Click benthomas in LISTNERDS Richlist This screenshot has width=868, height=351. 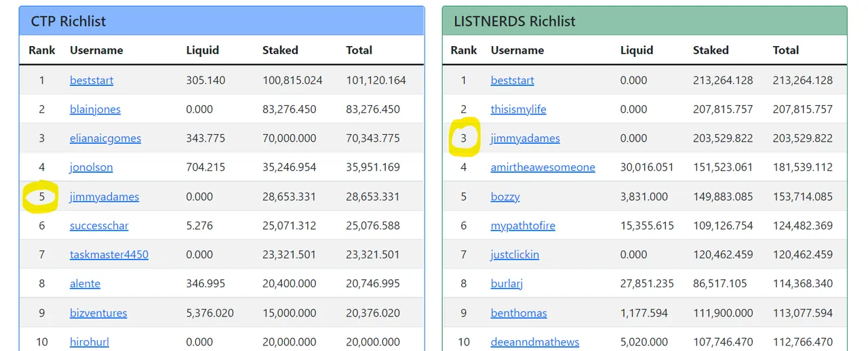pyautogui.click(x=519, y=313)
